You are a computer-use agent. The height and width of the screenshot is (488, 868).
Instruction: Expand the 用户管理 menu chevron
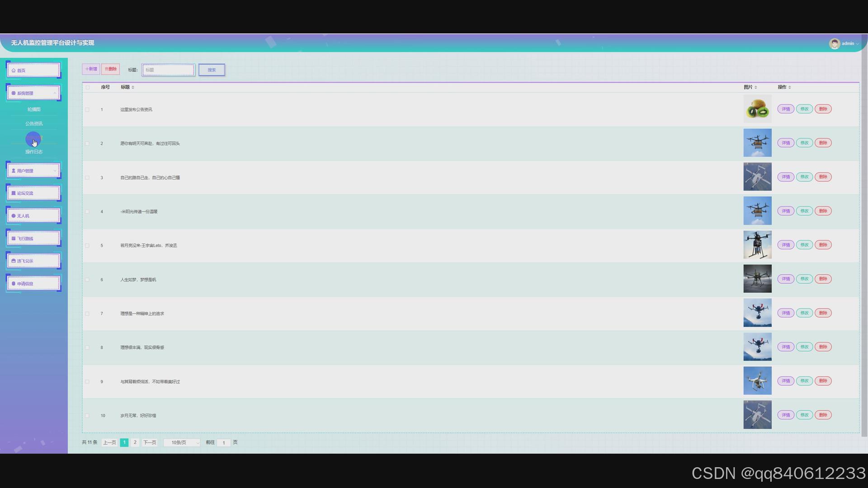pos(55,171)
